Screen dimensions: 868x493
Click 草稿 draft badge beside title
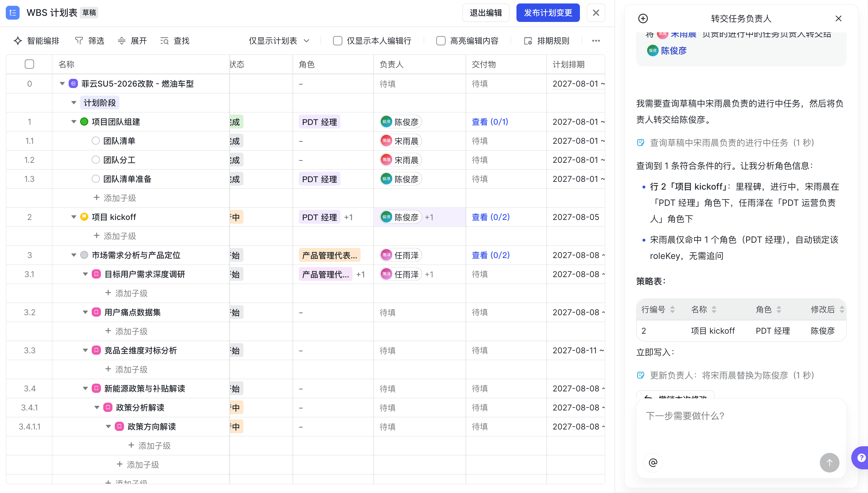tap(89, 13)
